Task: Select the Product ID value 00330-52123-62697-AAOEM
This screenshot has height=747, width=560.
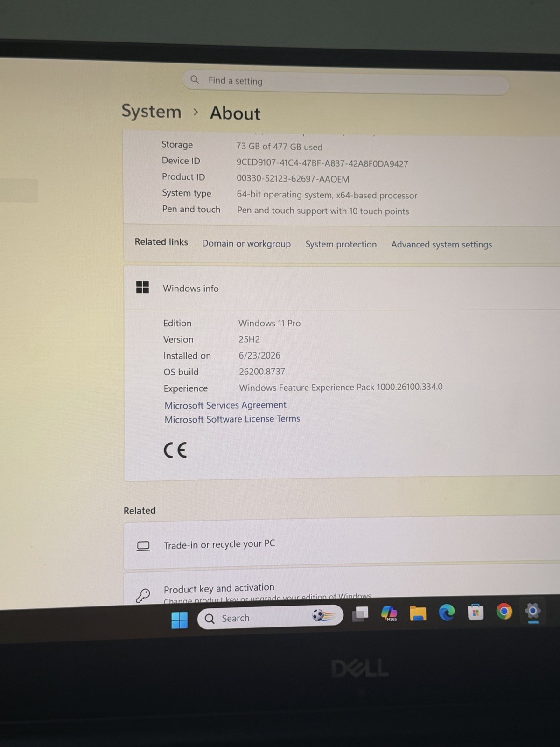Action: coord(293,179)
